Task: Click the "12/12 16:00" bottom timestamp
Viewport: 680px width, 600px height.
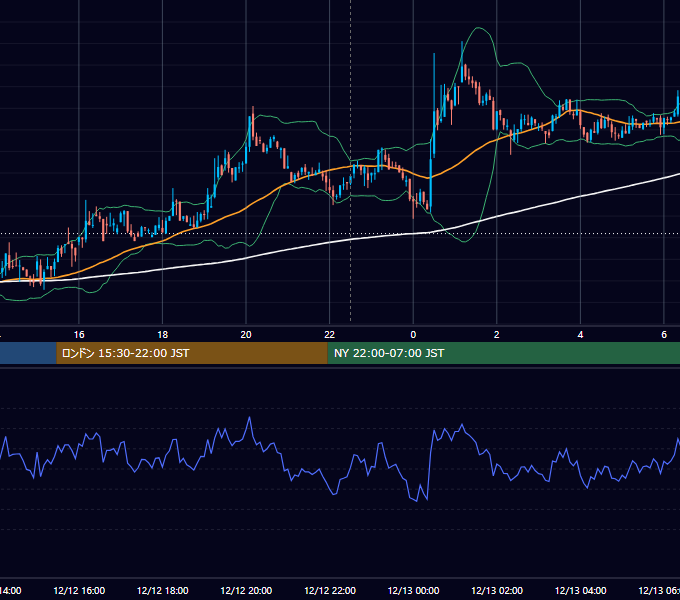Action: pos(79,590)
